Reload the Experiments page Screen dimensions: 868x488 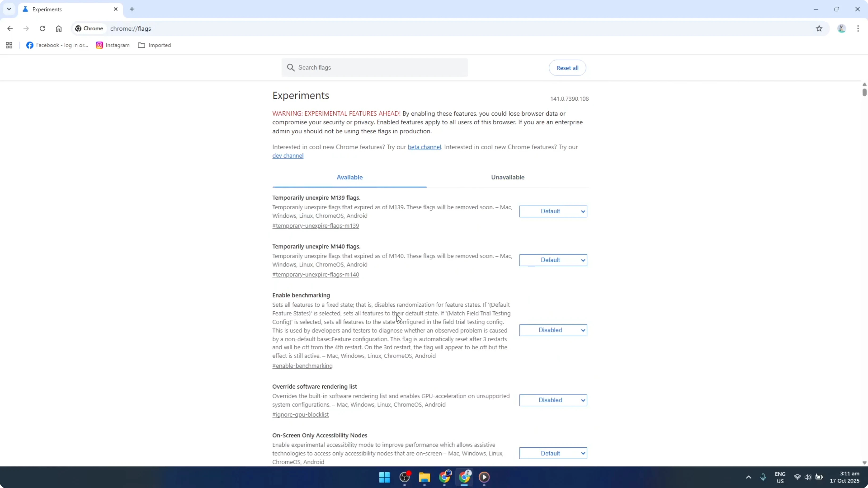[42, 29]
